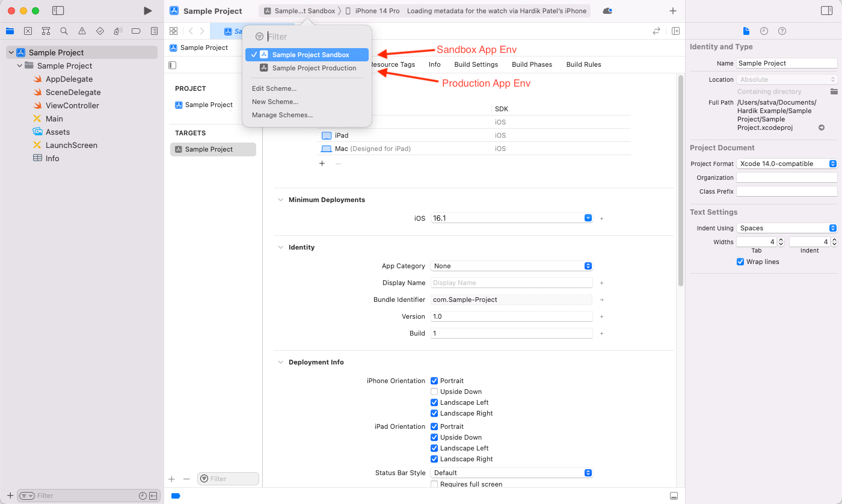Toggle the debug area icon at bottom right
The width and height of the screenshot is (842, 504).
(674, 496)
